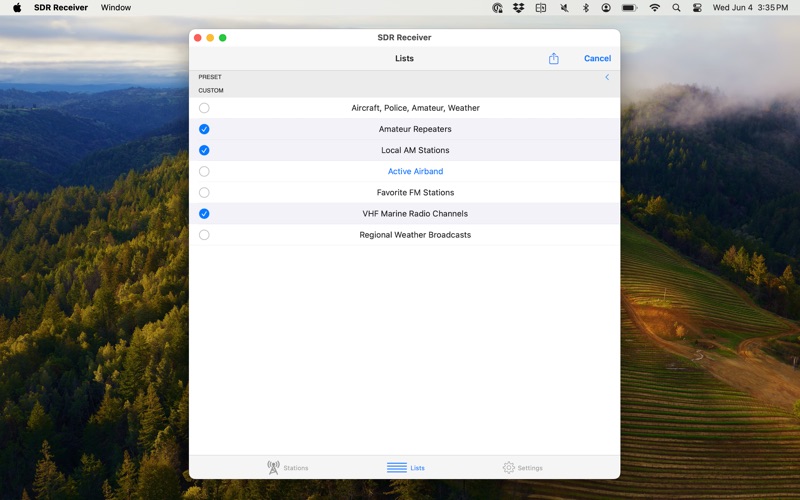Viewport: 800px width, 500px height.
Task: Click the green zoom button of SDR Receiver
Action: tap(222, 38)
